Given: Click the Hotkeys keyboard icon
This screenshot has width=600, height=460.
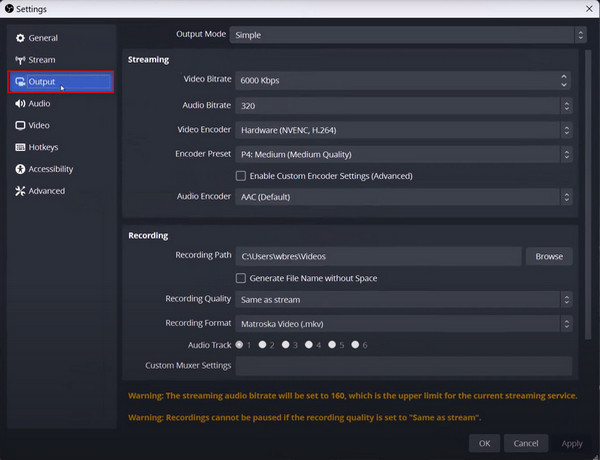Looking at the screenshot, I should [x=20, y=147].
